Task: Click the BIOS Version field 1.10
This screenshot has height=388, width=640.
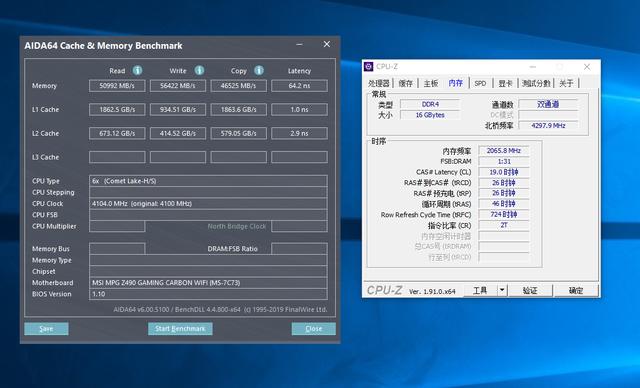Action: pos(208,294)
